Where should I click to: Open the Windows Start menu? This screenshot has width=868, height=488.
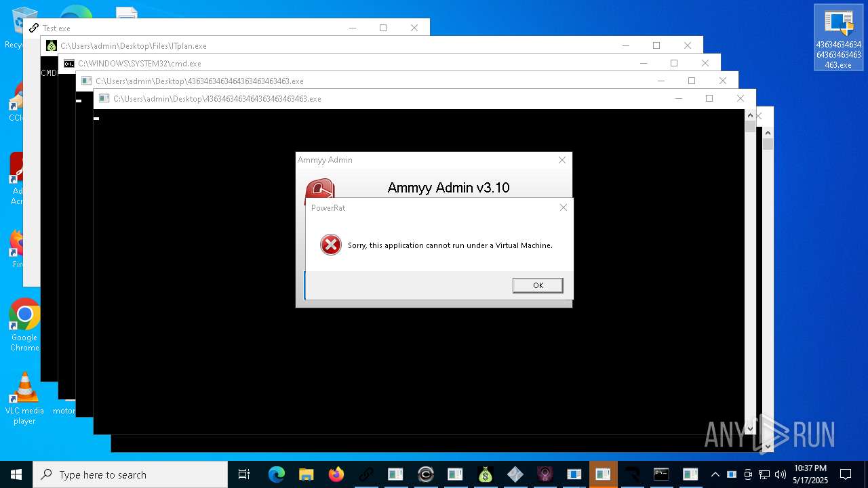click(16, 474)
